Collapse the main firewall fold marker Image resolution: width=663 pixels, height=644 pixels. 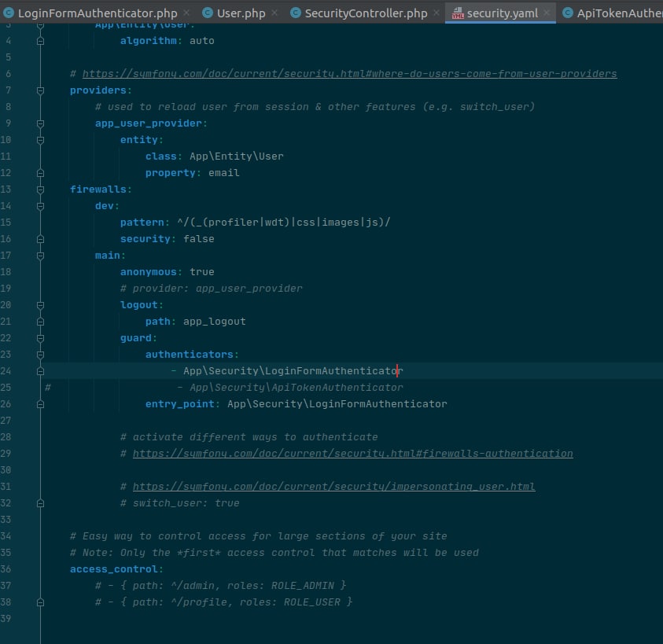(x=40, y=256)
